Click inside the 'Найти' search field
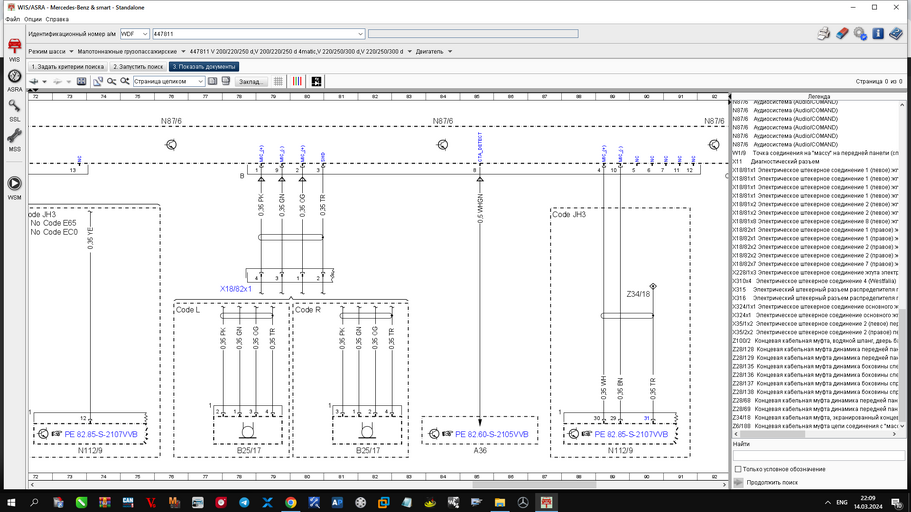Screen dimensions: 911x512 (818, 456)
